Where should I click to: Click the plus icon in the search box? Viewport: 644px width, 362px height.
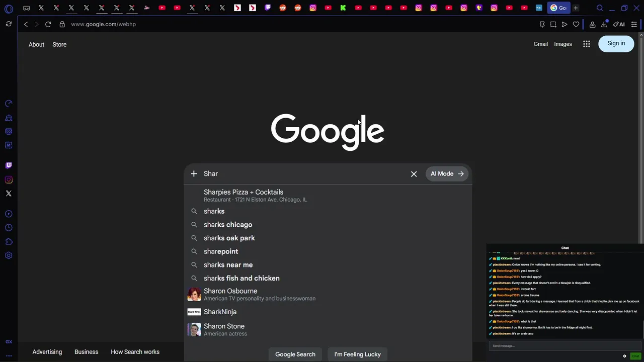pos(194,173)
